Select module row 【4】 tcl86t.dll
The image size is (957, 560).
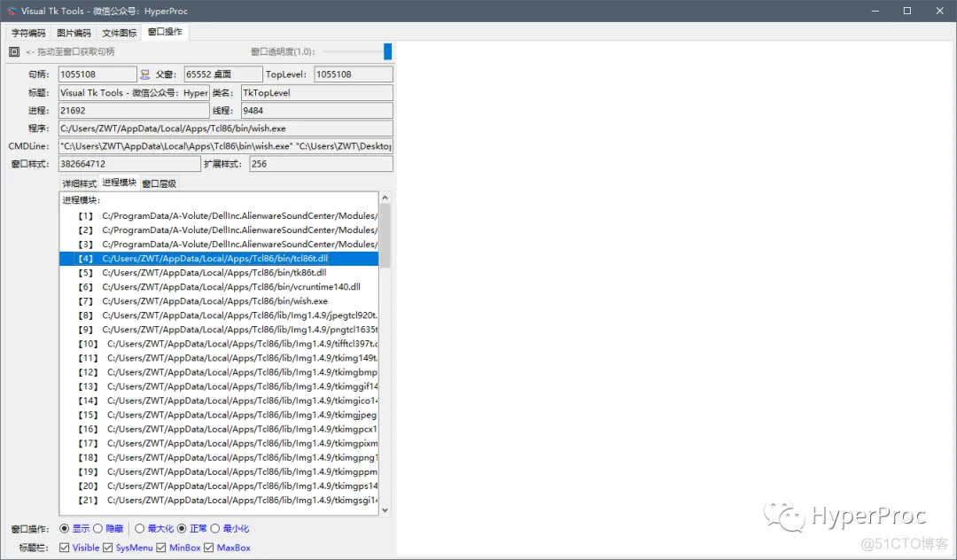[219, 259]
